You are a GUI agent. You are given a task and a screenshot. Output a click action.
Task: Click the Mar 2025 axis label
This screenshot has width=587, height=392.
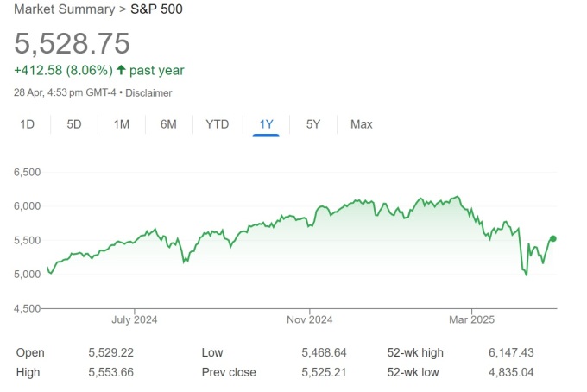(x=471, y=320)
